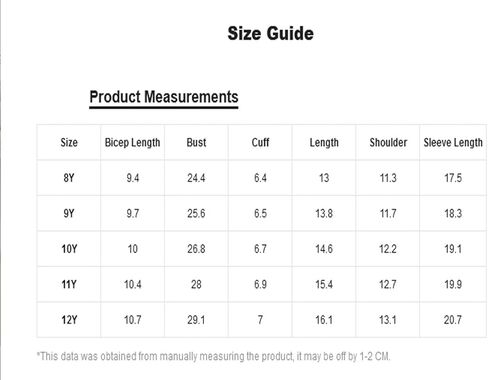Click the Bicep Length column header

coord(132,143)
